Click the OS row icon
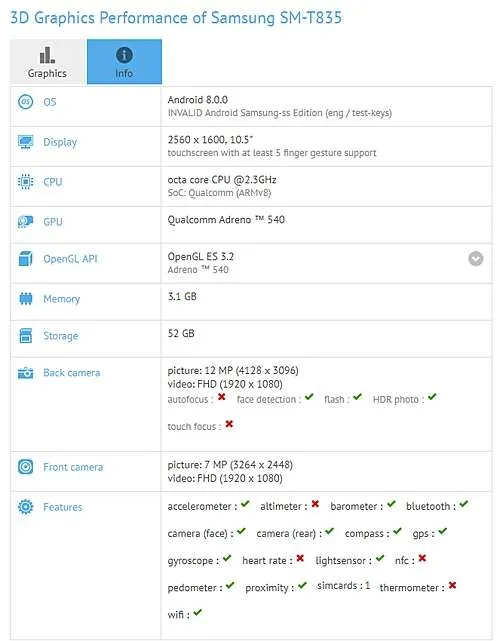Viewport: 500px width, 641px height. click(25, 101)
